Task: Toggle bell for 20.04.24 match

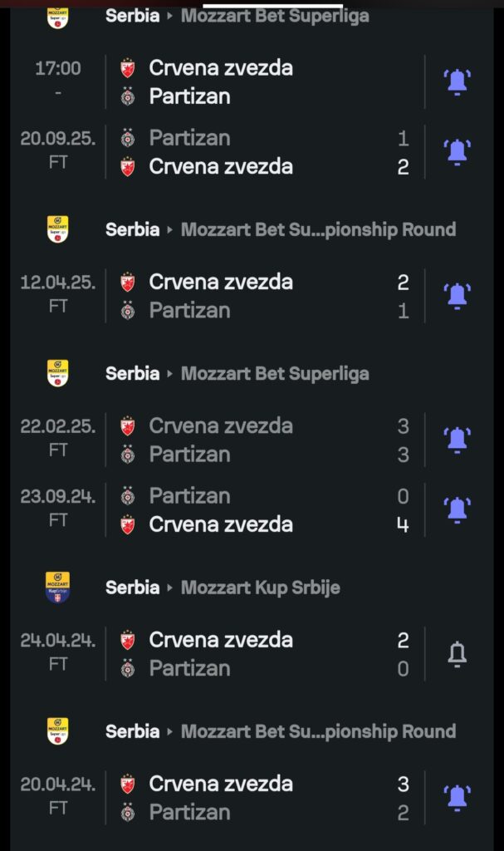Action: (x=458, y=798)
